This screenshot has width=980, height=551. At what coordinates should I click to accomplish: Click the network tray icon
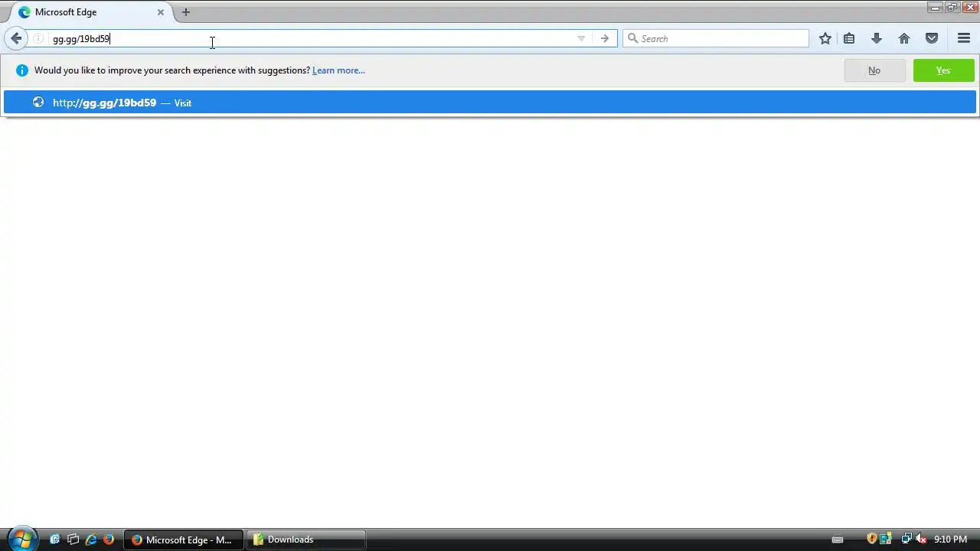pyautogui.click(x=906, y=540)
